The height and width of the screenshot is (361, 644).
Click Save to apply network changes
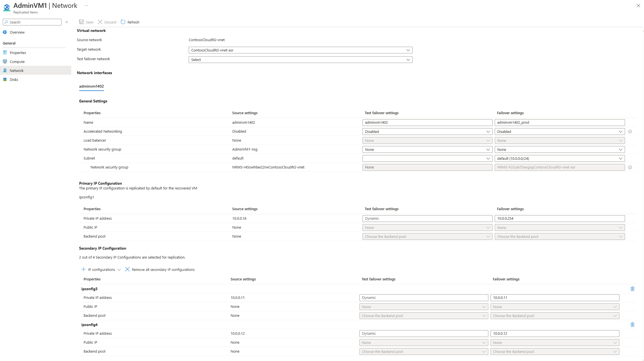click(x=87, y=22)
